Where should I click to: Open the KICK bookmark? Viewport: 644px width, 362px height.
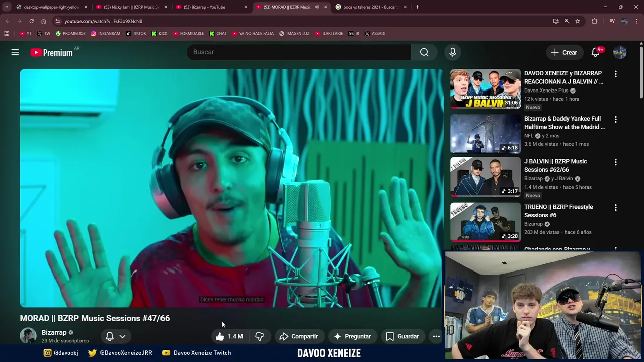(x=159, y=33)
